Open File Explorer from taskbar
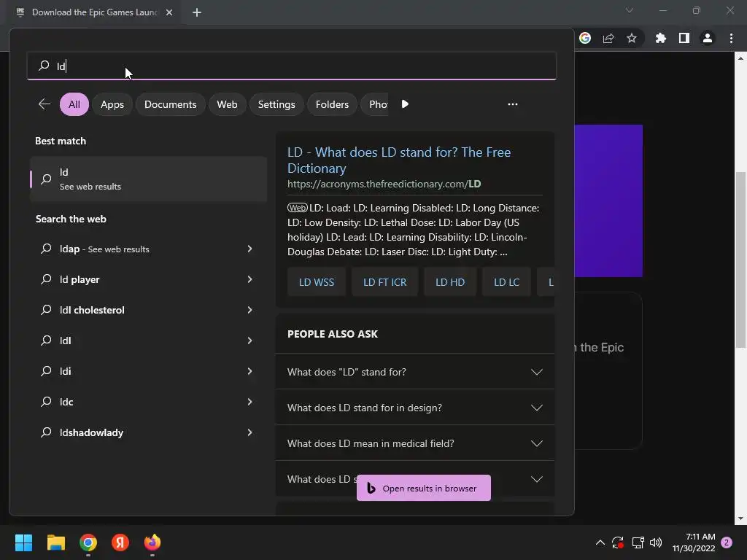 [x=55, y=542]
